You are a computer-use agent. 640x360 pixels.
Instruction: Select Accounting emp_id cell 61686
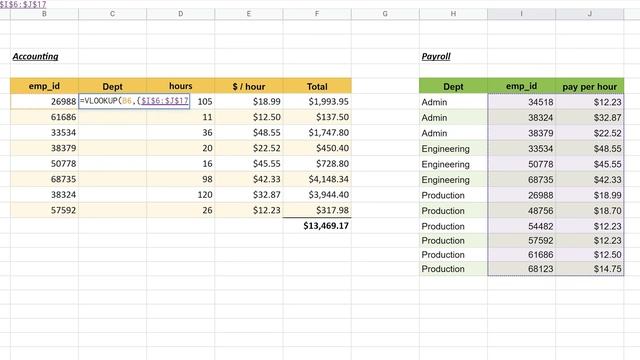tap(44, 117)
